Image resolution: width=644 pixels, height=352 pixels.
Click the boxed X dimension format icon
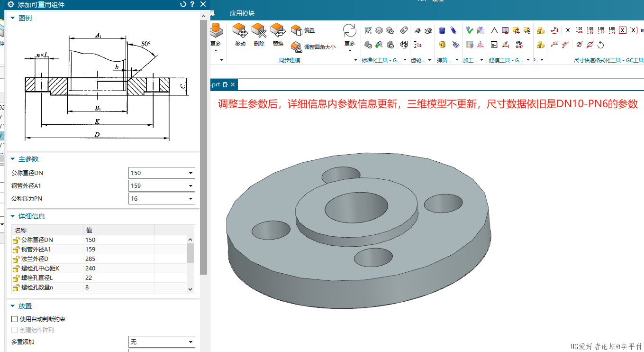623,30
